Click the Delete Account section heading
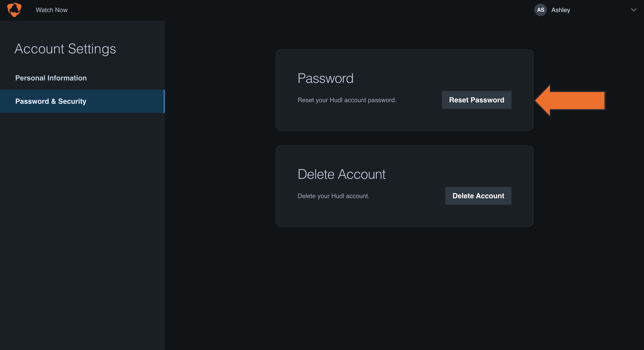 tap(341, 174)
